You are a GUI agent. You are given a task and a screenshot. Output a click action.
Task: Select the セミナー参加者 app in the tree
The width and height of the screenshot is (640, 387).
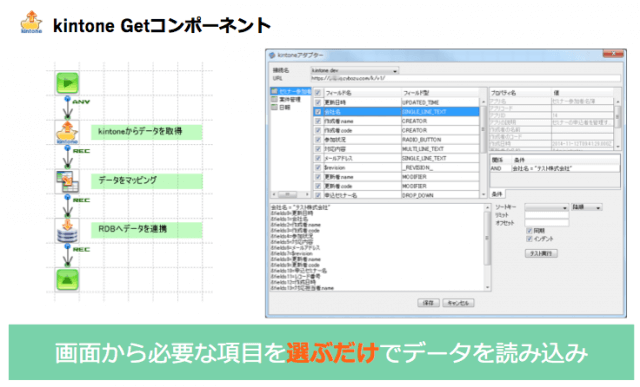click(291, 91)
